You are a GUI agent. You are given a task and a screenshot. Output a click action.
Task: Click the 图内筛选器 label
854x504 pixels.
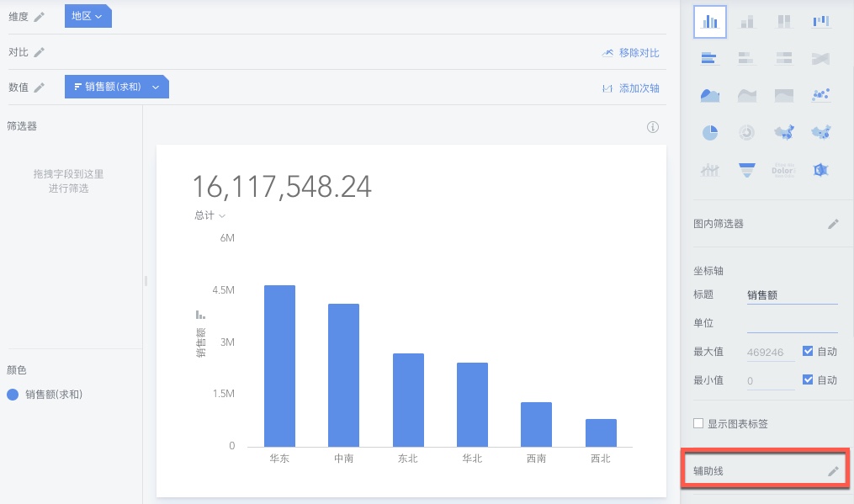[x=719, y=224]
